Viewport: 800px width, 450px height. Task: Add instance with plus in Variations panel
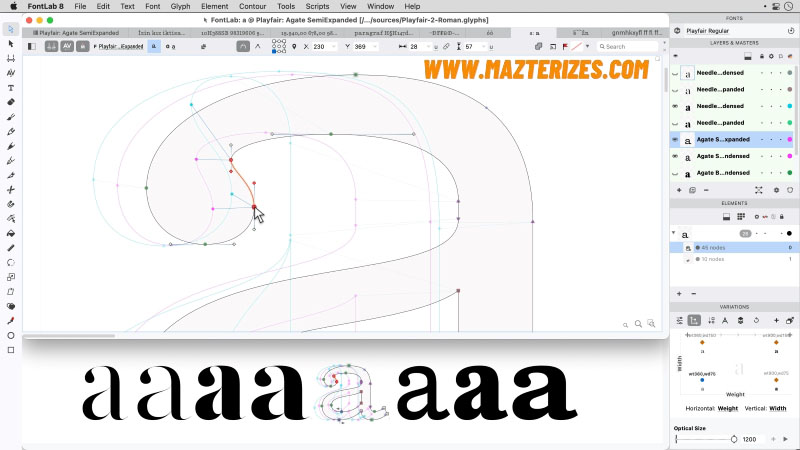tap(776, 320)
